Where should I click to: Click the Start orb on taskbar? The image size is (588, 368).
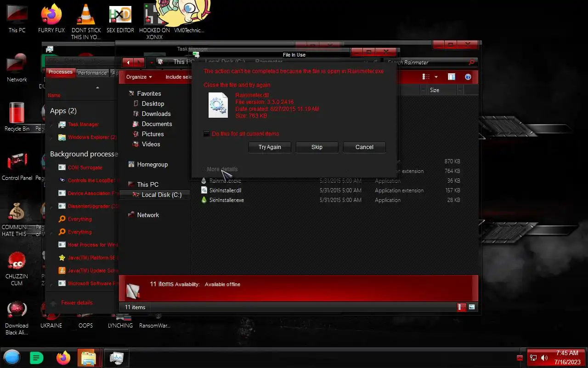click(x=12, y=357)
